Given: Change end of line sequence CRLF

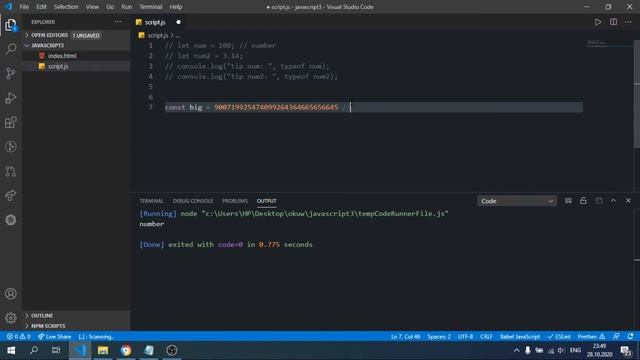Looking at the screenshot, I should click(x=486, y=337).
